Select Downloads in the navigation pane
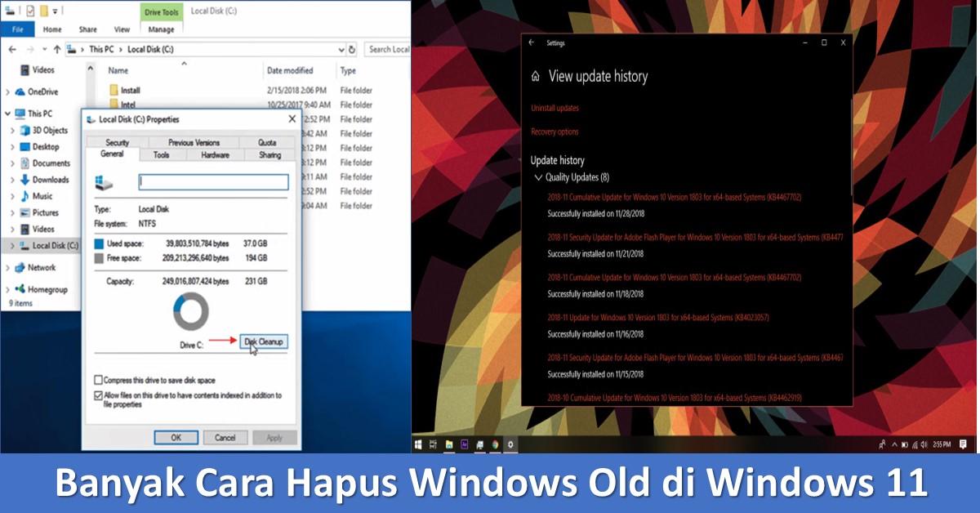The width and height of the screenshot is (980, 513). [x=50, y=180]
